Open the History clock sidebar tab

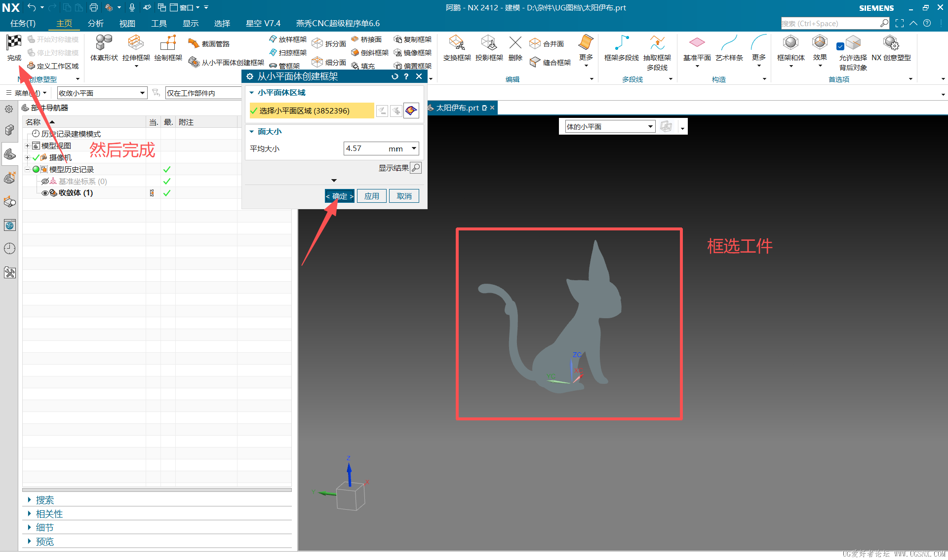pos(10,249)
